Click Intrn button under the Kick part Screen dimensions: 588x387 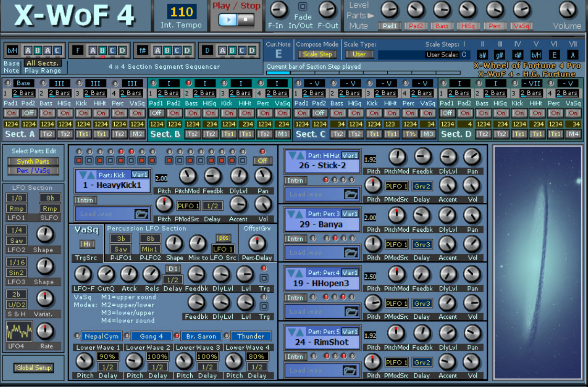tap(85, 200)
